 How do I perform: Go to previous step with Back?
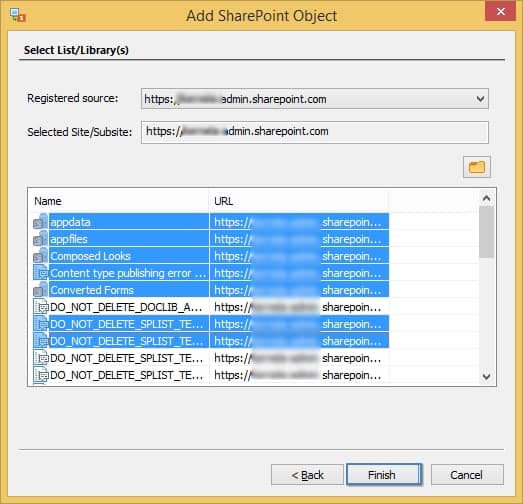[x=307, y=474]
